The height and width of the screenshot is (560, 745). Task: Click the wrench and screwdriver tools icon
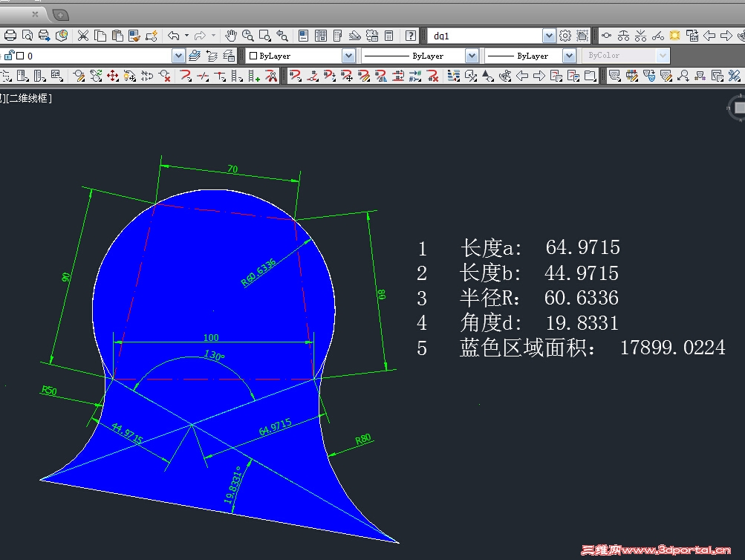click(x=735, y=76)
